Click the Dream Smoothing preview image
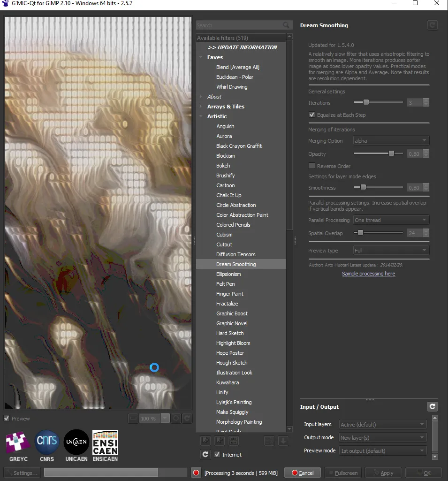Screen dimensions: 448x481 [98, 213]
